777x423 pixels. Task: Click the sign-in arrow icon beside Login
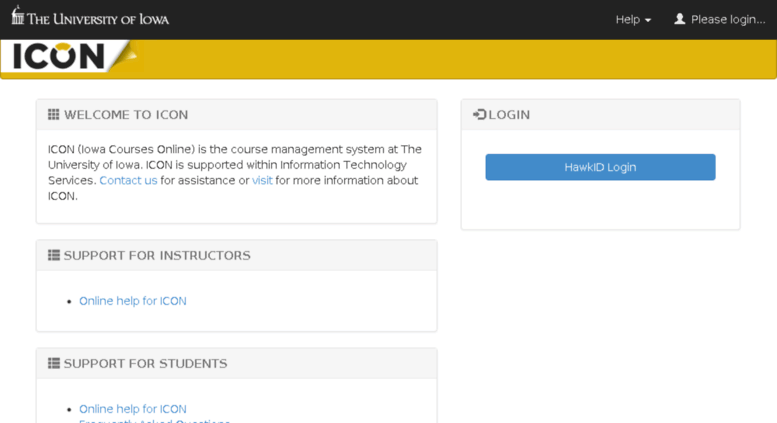pos(479,115)
